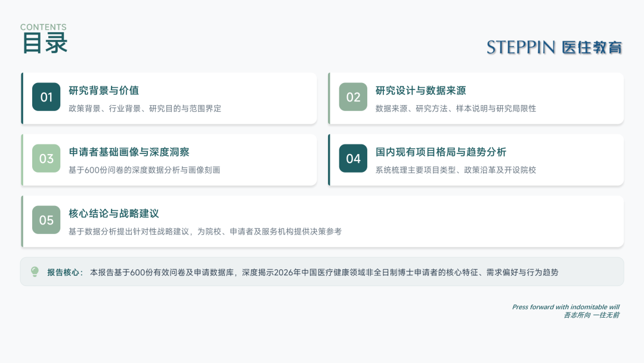This screenshot has height=363, width=644.
Task: Open the 研究背景与价值 section title
Action: click(104, 91)
